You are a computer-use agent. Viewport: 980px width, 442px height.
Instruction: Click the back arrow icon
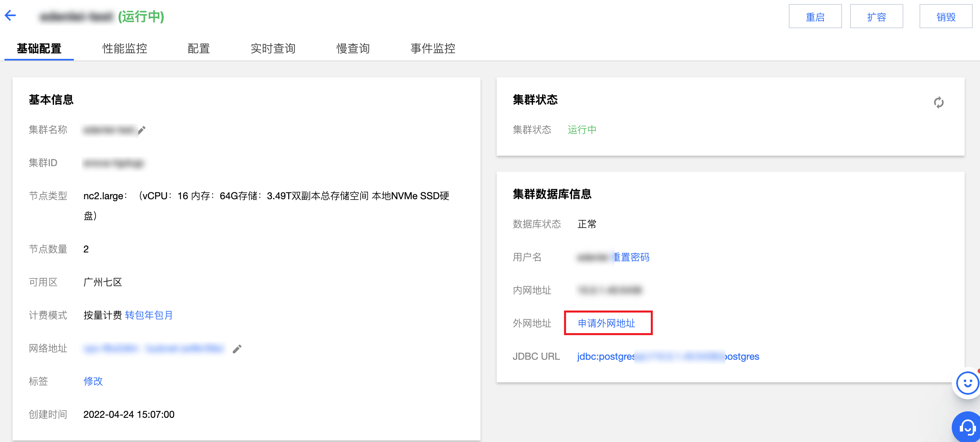click(10, 16)
